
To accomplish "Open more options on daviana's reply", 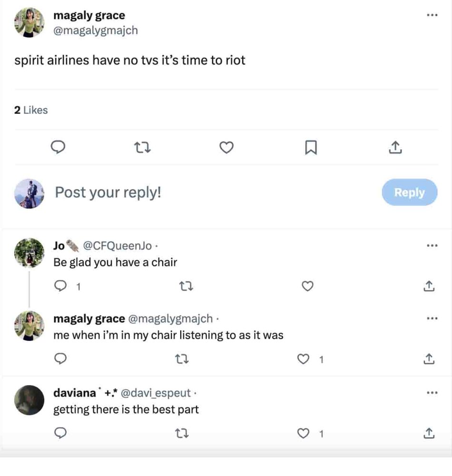I will [x=432, y=393].
